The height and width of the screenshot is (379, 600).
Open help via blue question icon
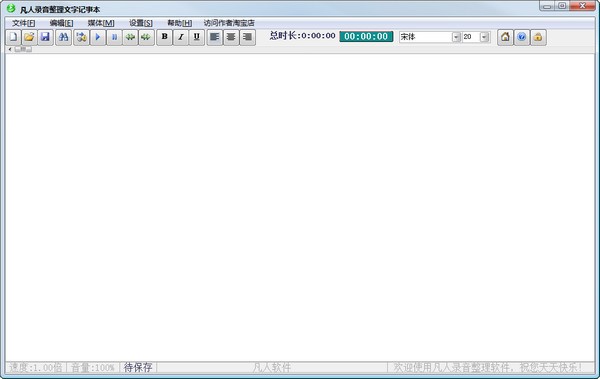pos(522,37)
